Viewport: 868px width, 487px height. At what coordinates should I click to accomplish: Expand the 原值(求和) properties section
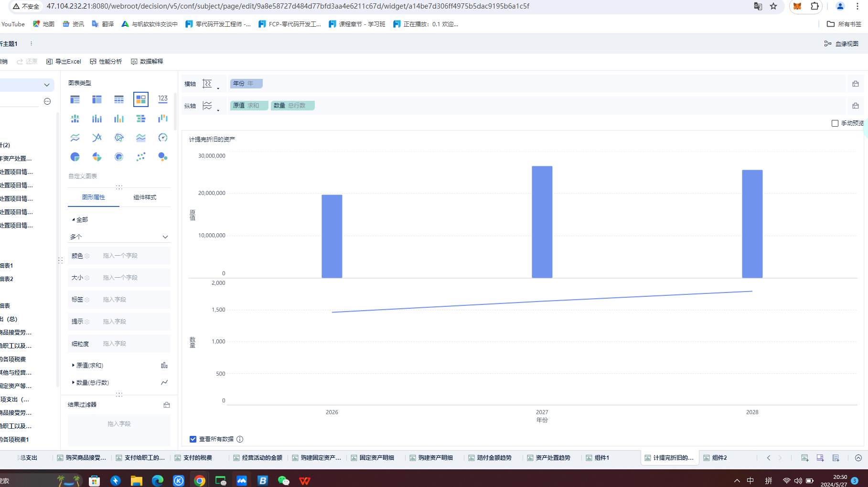(x=73, y=365)
